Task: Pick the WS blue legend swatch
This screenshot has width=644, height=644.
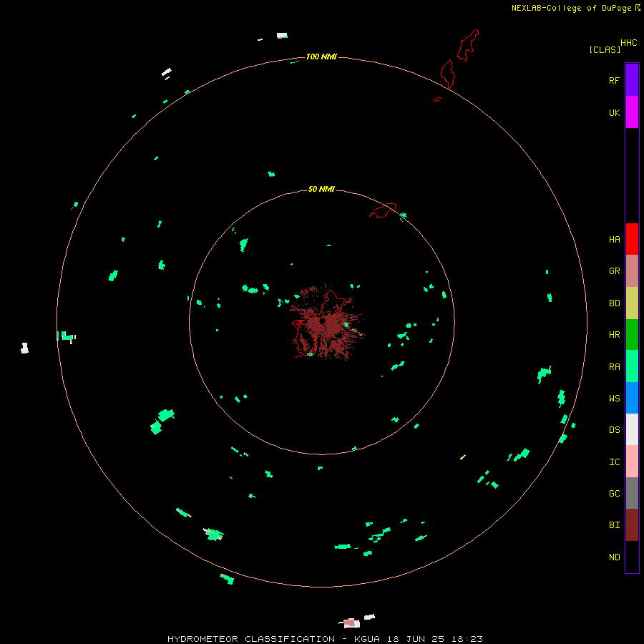Action: coord(632,398)
